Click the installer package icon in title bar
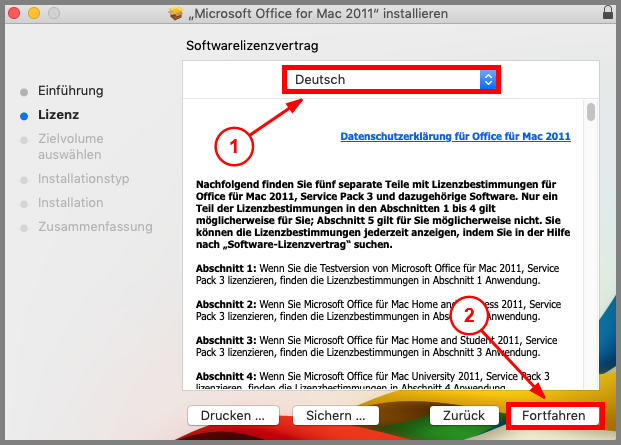Image resolution: width=621 pixels, height=445 pixels. [176, 13]
